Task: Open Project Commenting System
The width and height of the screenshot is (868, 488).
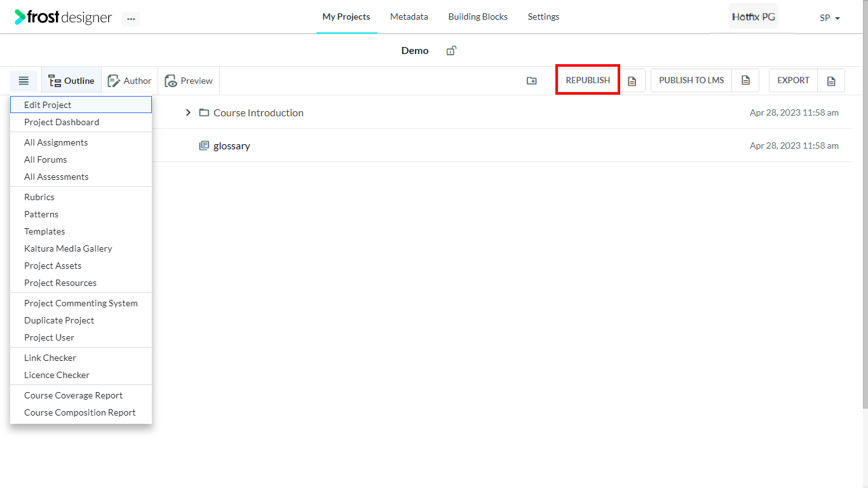Action: 81,303
